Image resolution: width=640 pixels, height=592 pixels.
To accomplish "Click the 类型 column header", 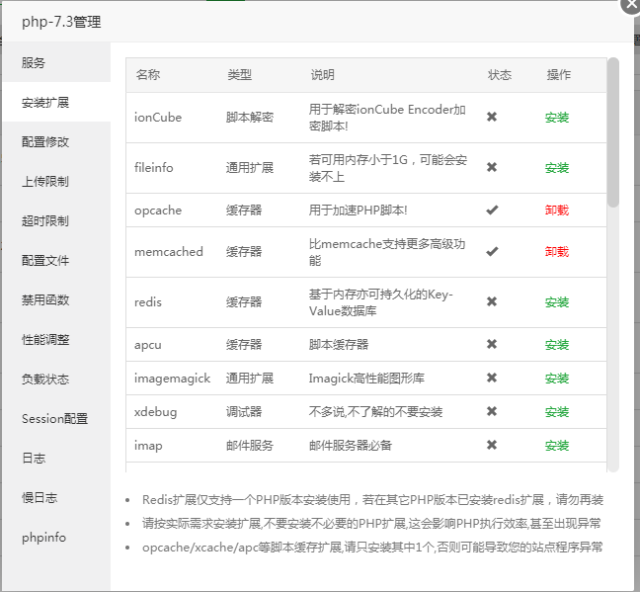I will (239, 75).
